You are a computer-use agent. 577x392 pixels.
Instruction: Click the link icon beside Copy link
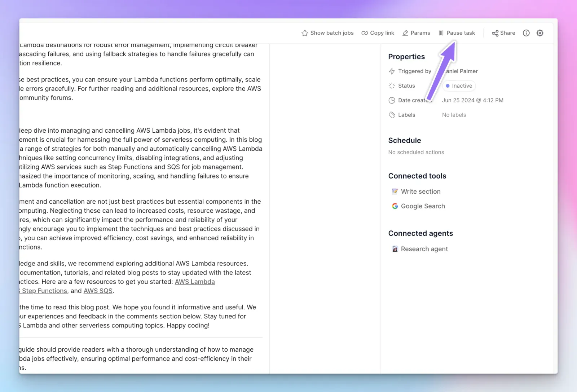click(x=365, y=33)
